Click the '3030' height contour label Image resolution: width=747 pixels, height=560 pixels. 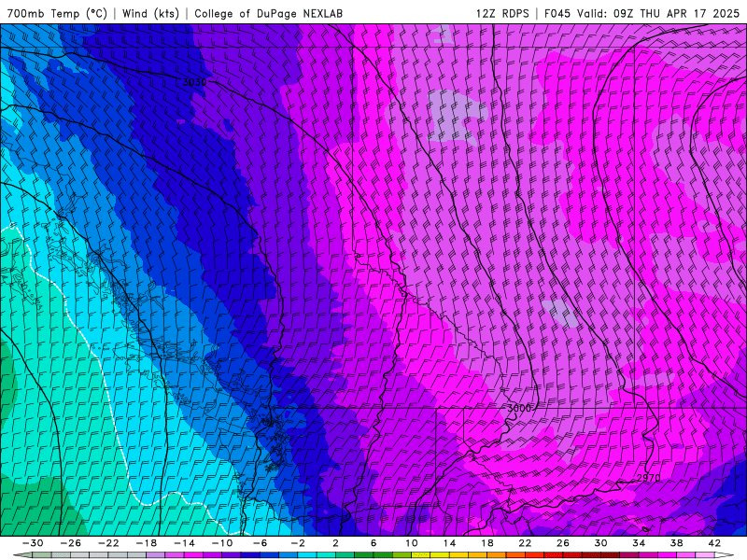coord(195,82)
